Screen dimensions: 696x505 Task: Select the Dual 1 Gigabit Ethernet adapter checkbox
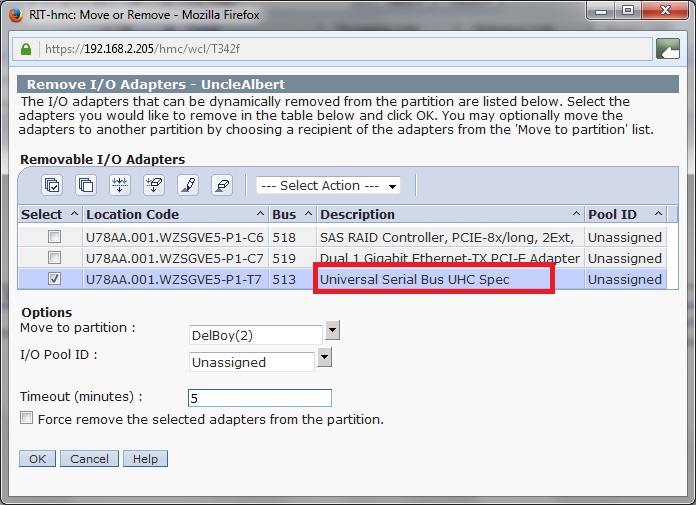coord(55,258)
